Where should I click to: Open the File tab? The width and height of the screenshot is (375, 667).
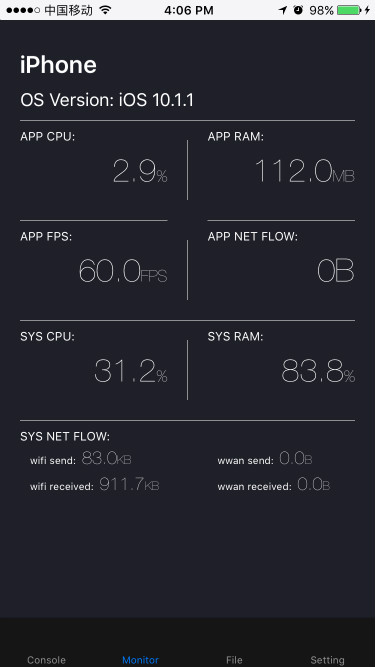pos(234,660)
